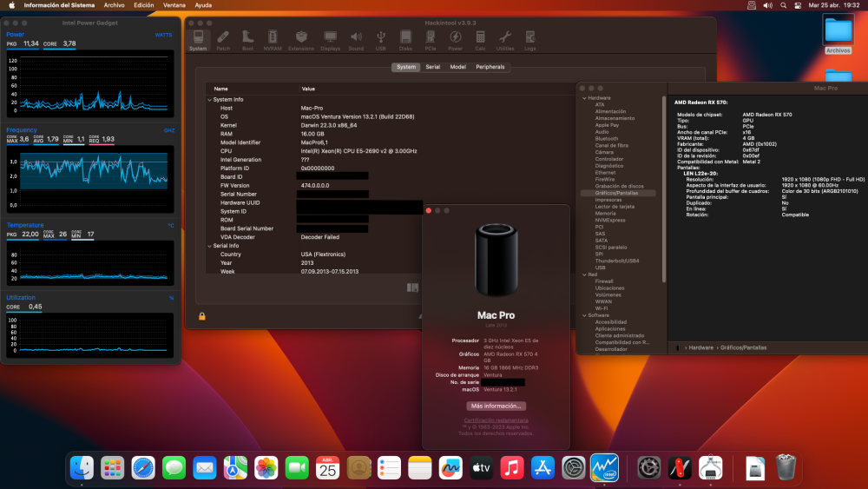Collapse the Red section in system report
The width and height of the screenshot is (868, 489).
[584, 274]
